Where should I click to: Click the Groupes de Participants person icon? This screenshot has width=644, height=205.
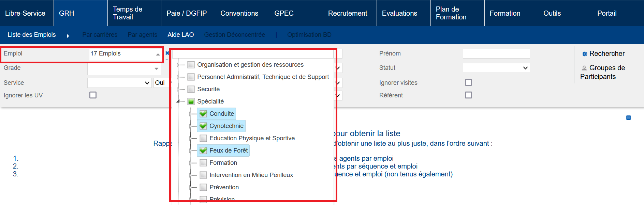point(584,68)
